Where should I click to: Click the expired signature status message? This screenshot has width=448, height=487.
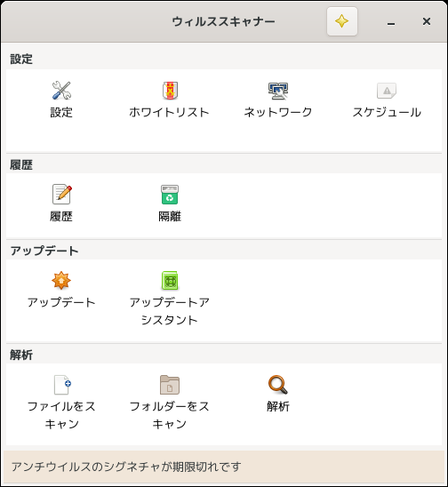[126, 467]
